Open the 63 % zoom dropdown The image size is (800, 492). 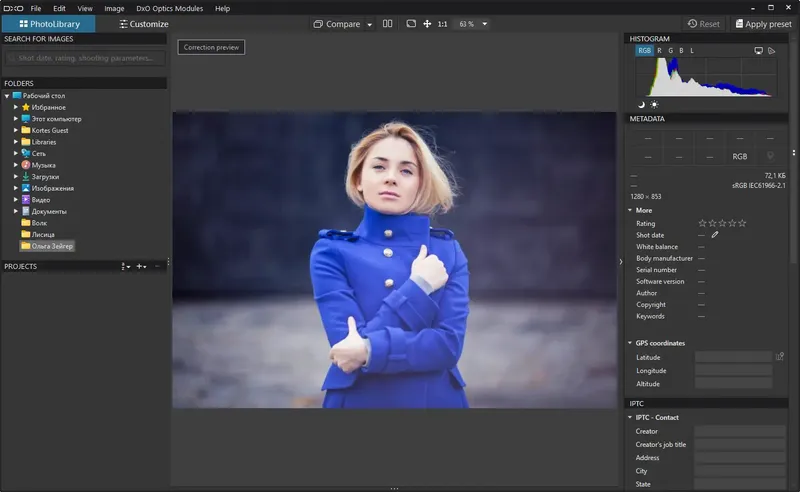[x=485, y=24]
